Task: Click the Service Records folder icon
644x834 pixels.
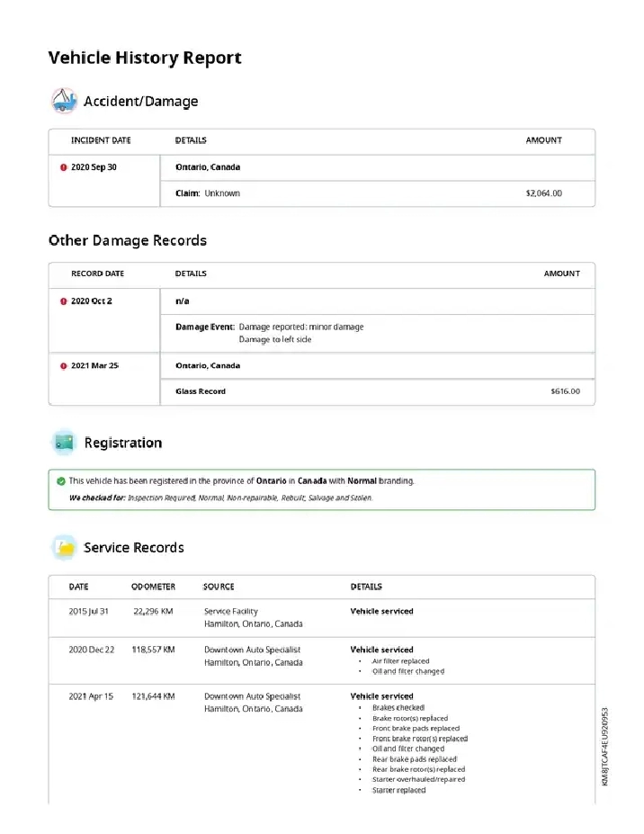Action: pos(63,547)
